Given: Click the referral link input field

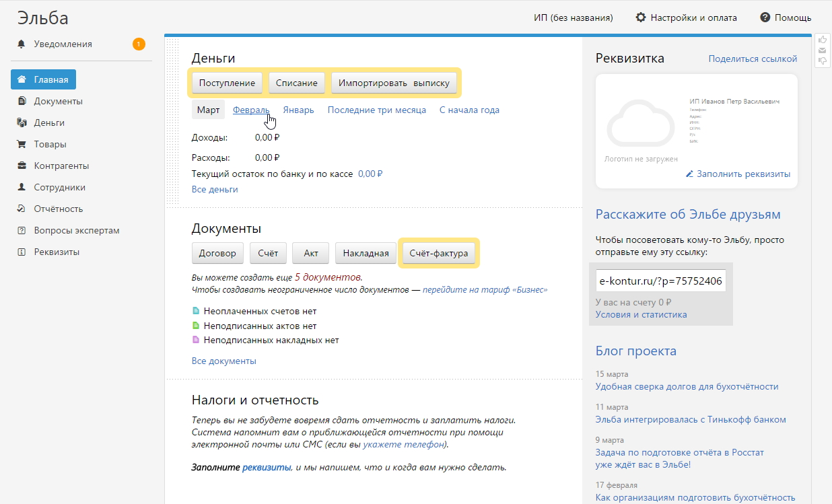Looking at the screenshot, I should coord(660,281).
